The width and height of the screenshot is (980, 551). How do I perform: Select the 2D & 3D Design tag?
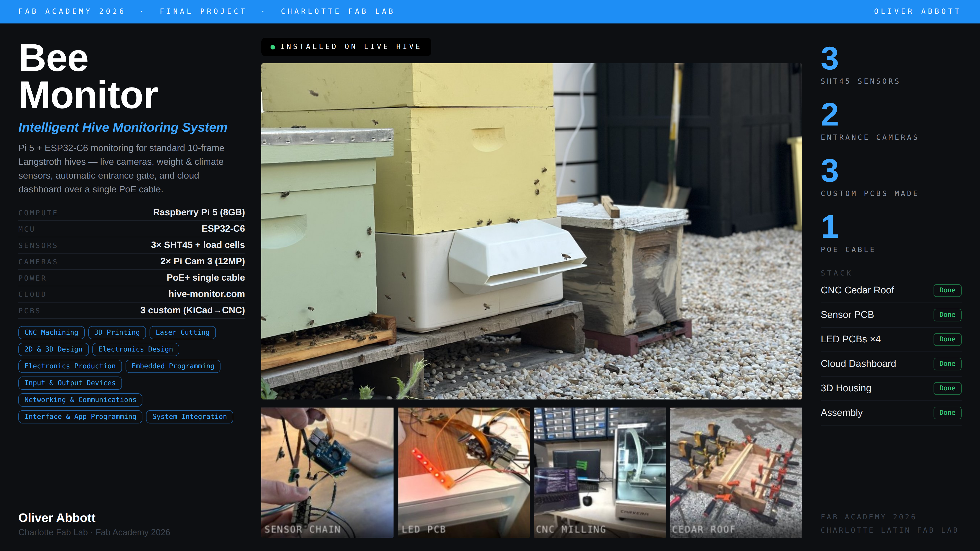(x=53, y=349)
